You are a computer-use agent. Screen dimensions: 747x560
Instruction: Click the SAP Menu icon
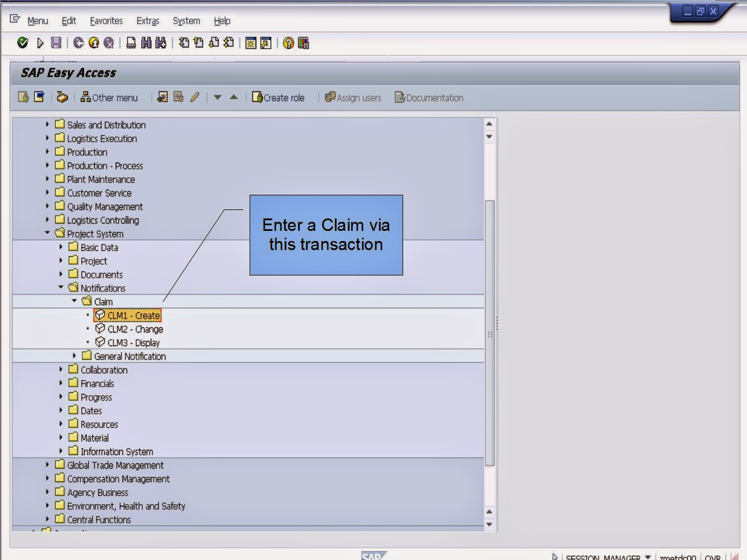pos(39,97)
